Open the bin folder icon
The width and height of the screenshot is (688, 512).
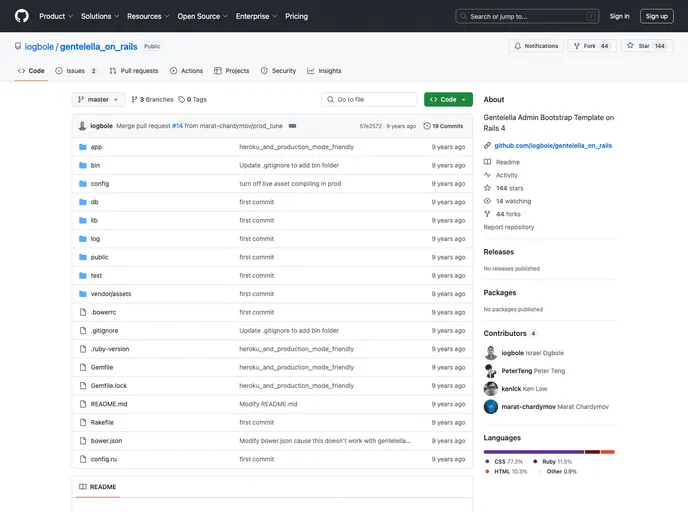tap(82, 165)
